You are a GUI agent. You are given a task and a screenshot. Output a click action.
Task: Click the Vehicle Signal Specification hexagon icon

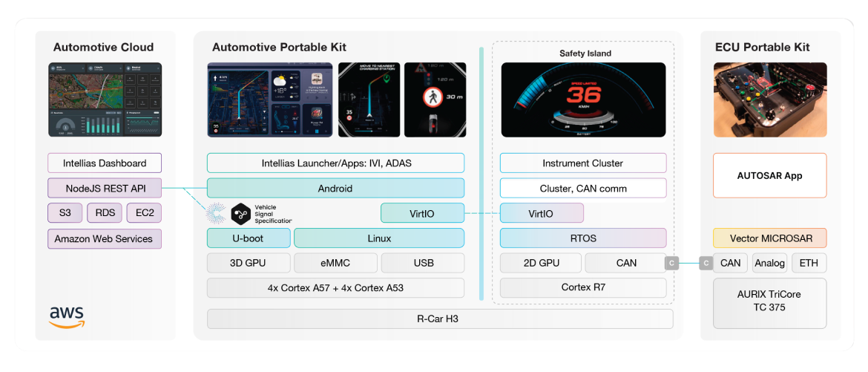point(241,214)
